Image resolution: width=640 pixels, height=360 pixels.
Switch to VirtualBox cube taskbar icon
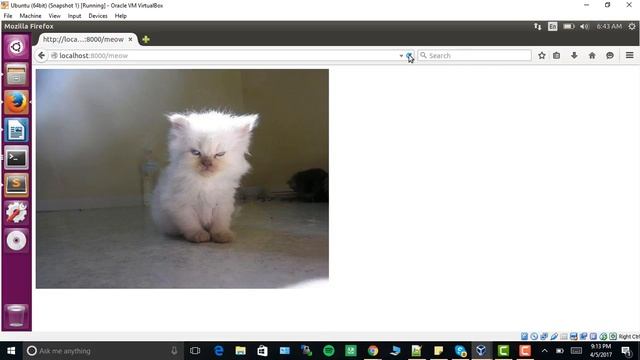481,351
